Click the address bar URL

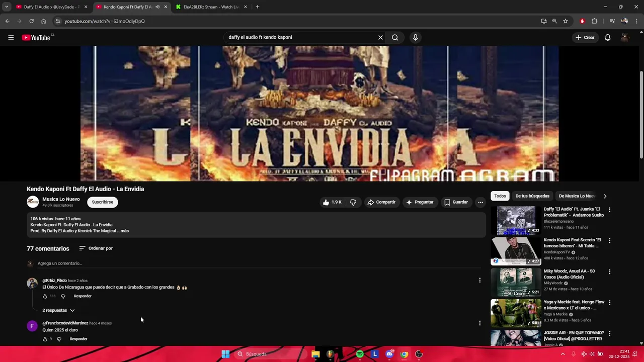tap(105, 21)
